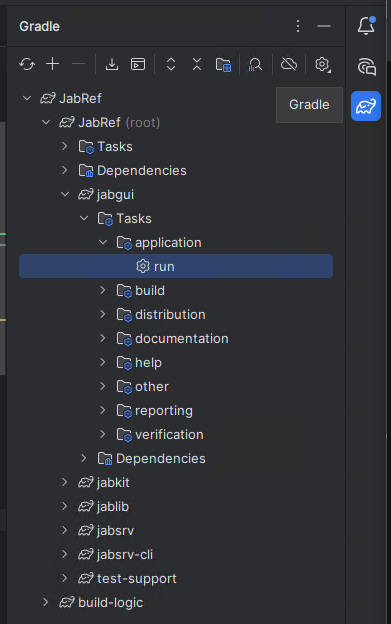
Task: Click application folder icon in tree
Action: pos(124,243)
